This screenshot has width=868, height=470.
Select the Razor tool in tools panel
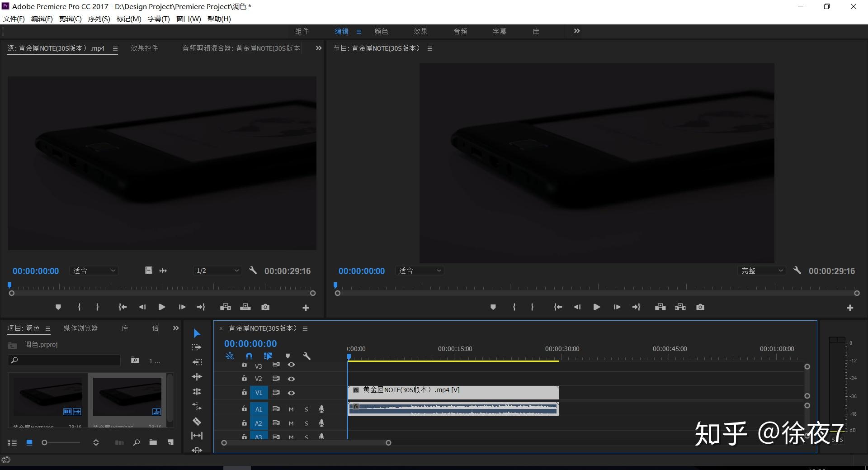pos(197,421)
